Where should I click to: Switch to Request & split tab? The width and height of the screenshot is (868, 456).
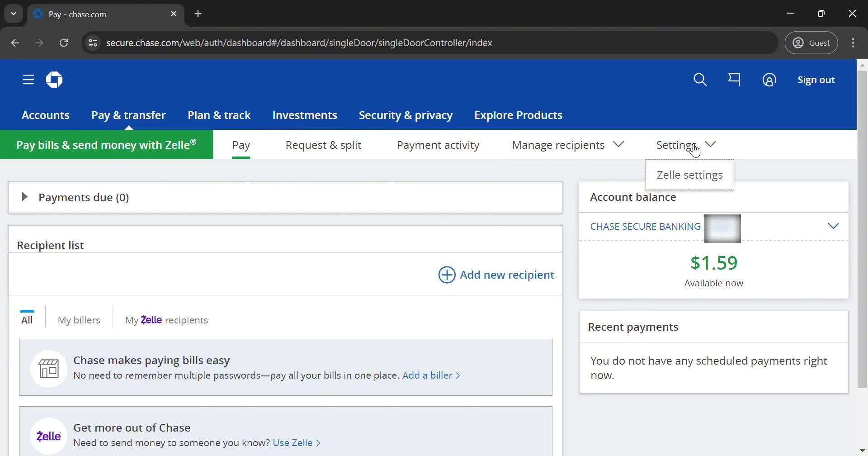[x=323, y=145]
